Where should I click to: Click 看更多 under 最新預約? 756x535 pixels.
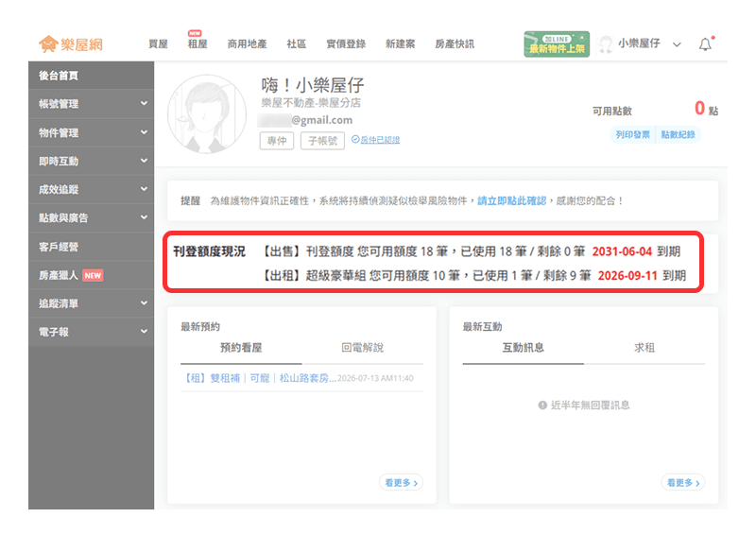[401, 482]
